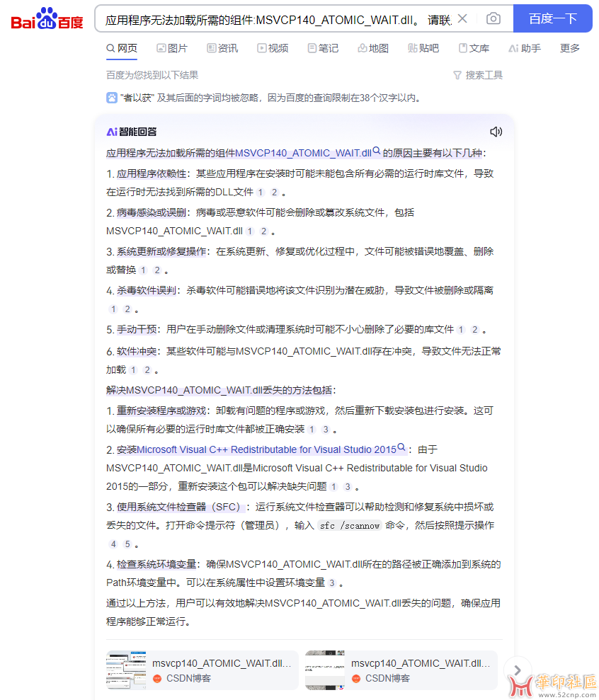Click the Baidu logo to go home
Image resolution: width=599 pixels, height=700 pixels.
point(47,18)
